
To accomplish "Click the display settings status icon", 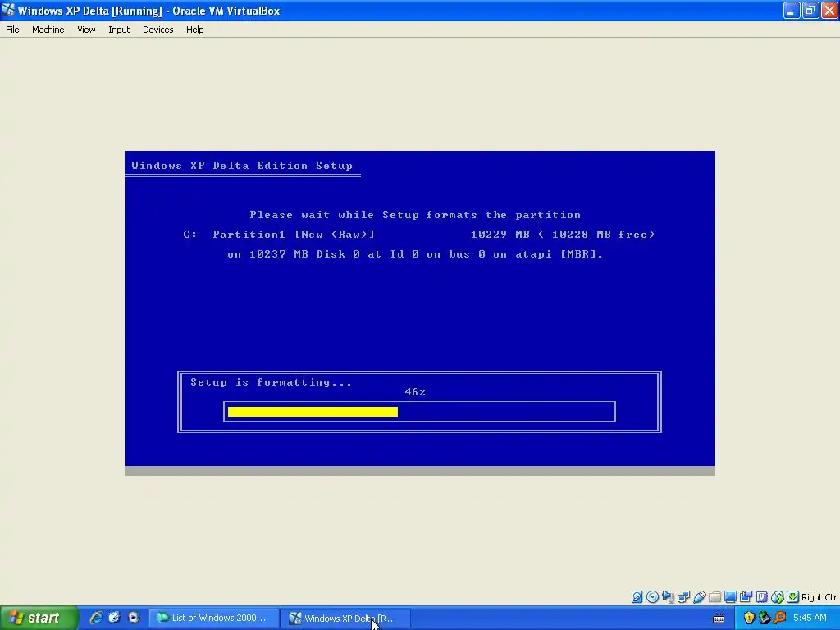I will click(x=730, y=597).
